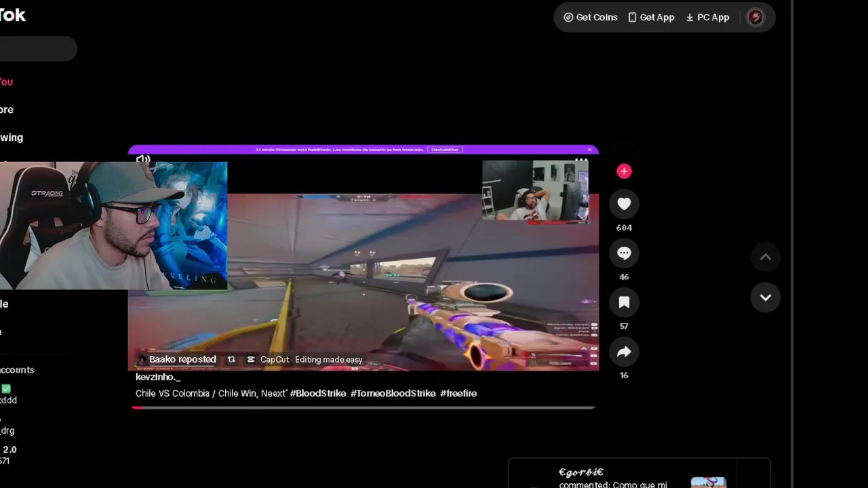The image size is (868, 488).
Task: Click the TikTok logo
Action: (x=13, y=15)
